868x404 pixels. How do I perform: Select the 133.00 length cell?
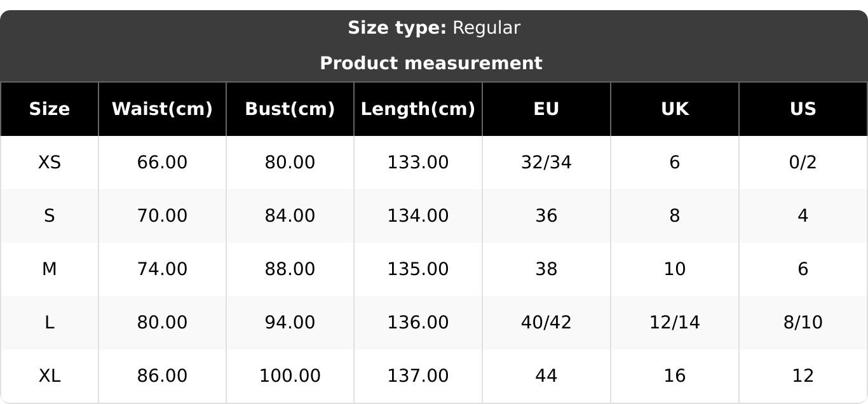[417, 163]
